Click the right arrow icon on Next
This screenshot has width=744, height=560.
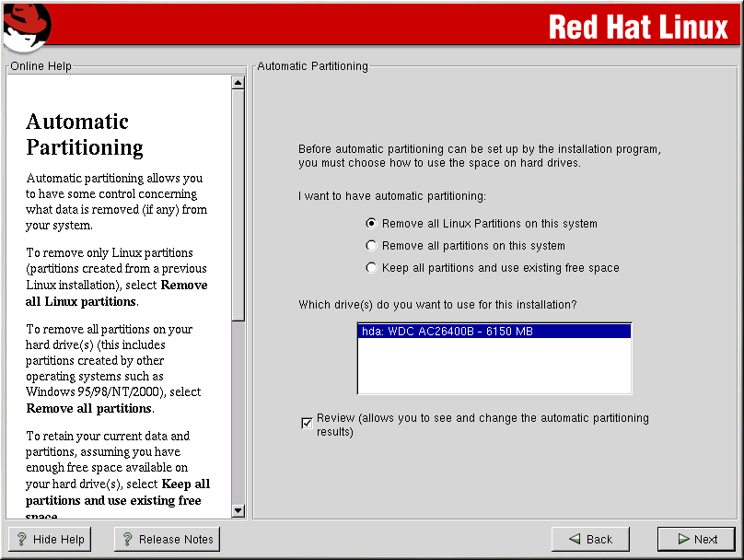tap(682, 540)
